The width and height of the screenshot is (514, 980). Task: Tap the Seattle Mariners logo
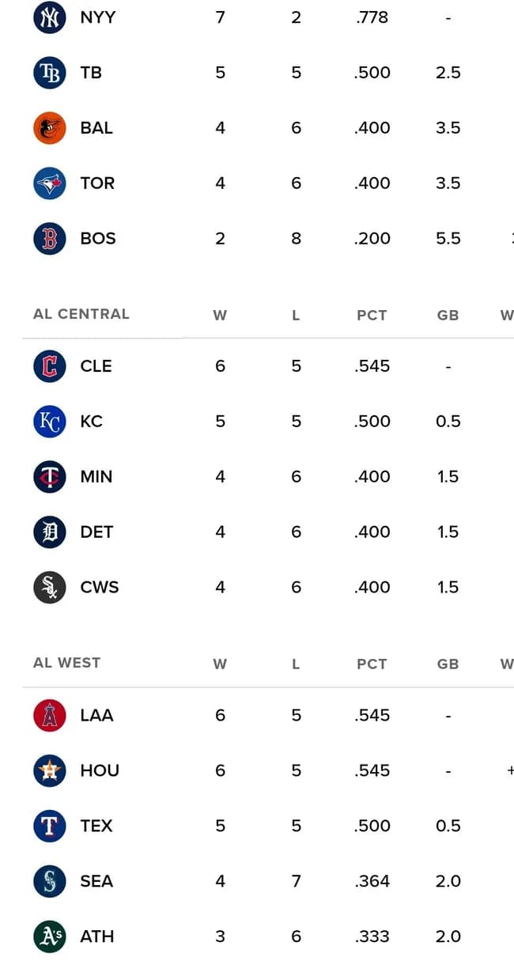tap(49, 882)
